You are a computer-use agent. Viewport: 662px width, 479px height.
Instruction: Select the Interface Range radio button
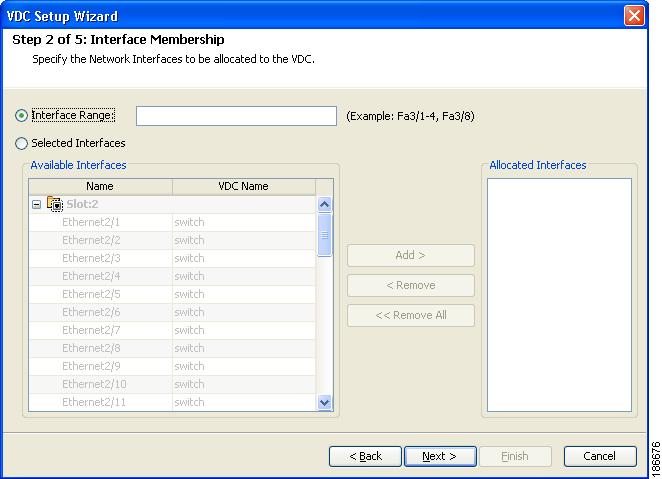[21, 116]
